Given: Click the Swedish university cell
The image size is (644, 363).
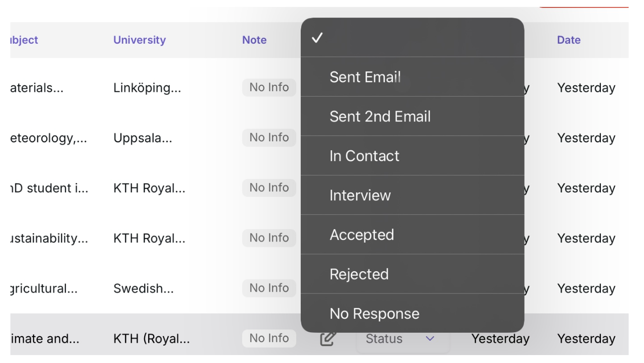Looking at the screenshot, I should (143, 289).
